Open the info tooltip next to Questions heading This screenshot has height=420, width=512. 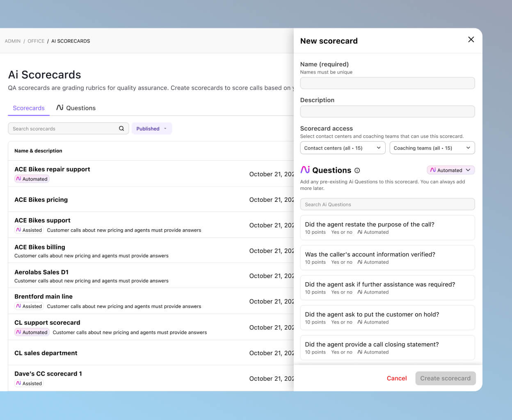click(x=357, y=170)
